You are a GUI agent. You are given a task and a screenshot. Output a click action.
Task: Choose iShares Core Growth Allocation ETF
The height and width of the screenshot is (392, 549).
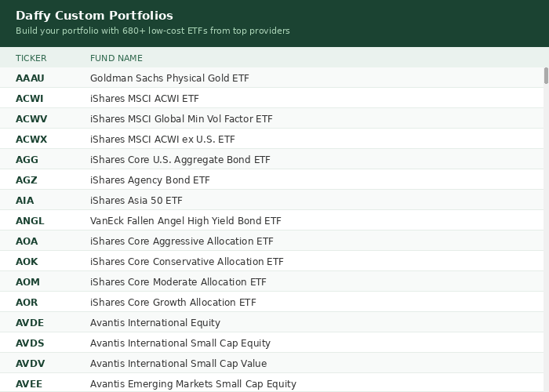point(173,303)
